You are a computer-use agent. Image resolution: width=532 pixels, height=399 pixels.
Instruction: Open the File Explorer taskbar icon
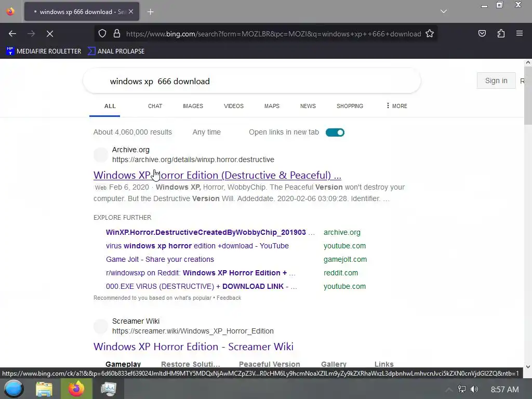click(44, 389)
